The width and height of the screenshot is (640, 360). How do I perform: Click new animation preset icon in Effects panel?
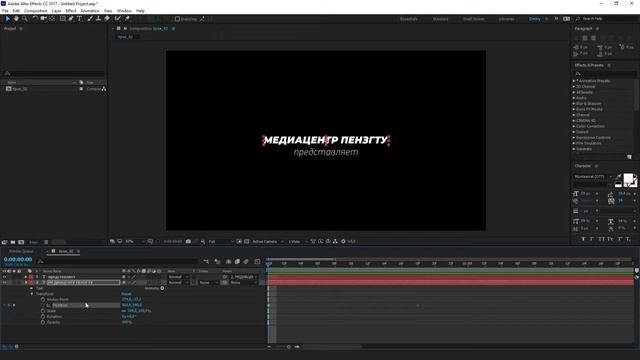coord(629,157)
